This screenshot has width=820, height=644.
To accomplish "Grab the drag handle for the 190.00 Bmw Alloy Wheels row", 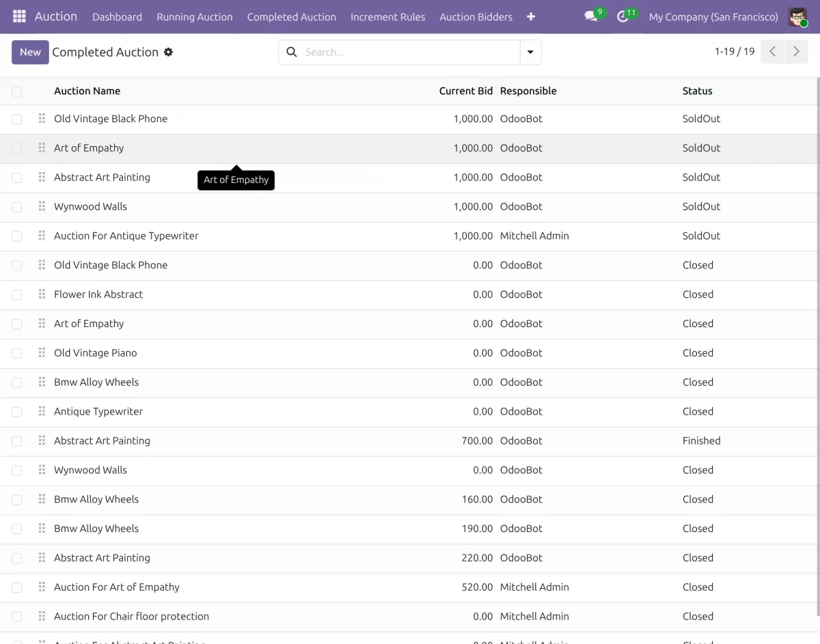I will (x=42, y=529).
